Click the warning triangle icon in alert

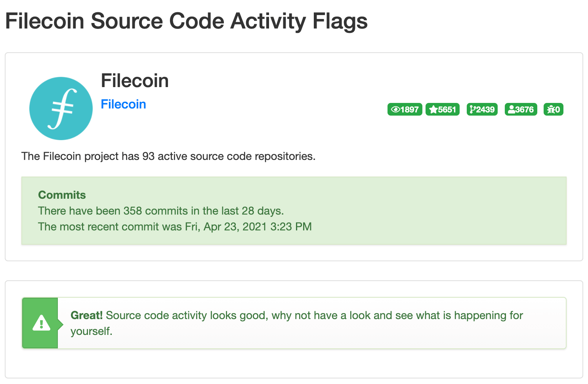[x=41, y=323]
